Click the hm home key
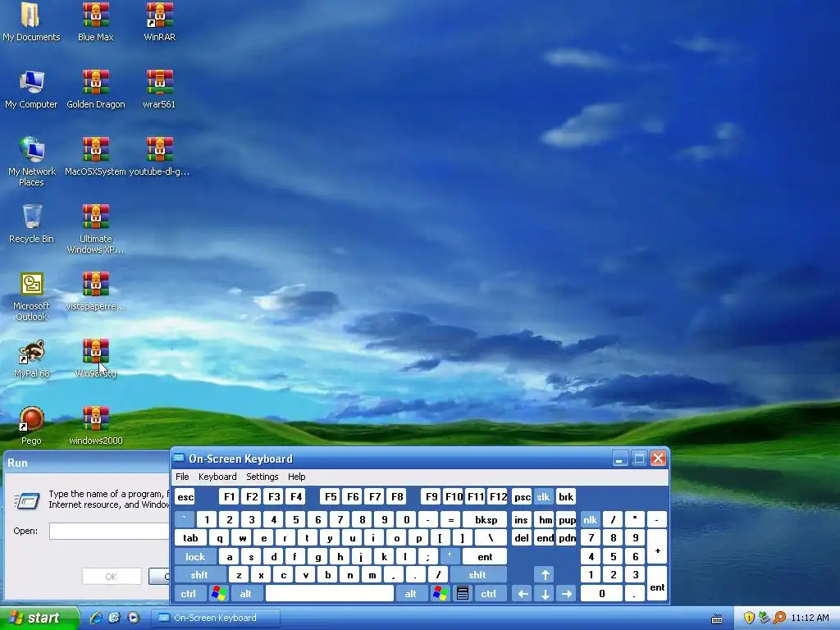The image size is (840, 630). tap(545, 519)
